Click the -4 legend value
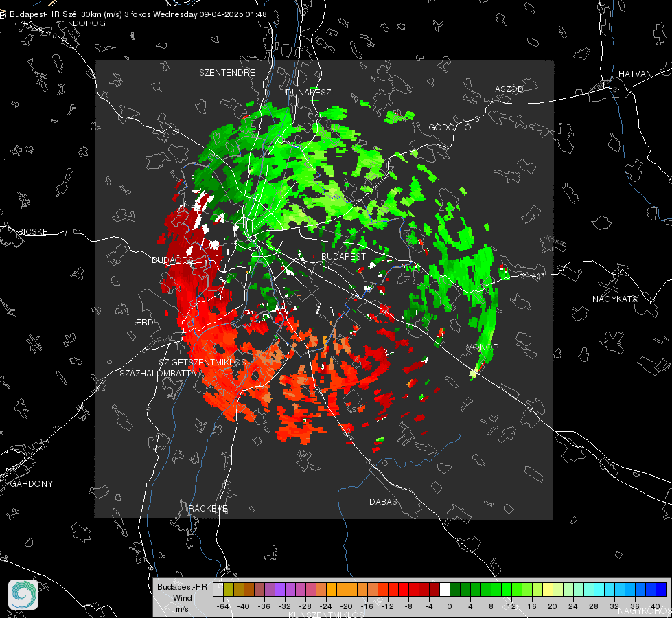This screenshot has width=672, height=618. 428,606
